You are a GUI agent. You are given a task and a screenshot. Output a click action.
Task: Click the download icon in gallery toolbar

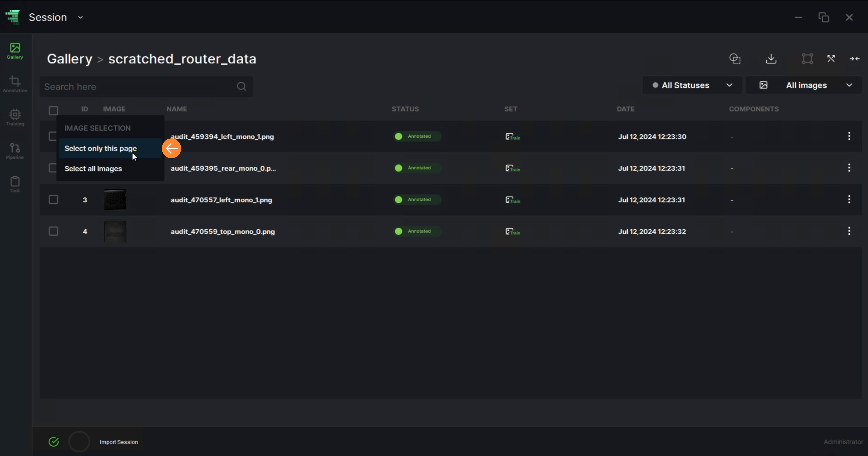(x=771, y=59)
